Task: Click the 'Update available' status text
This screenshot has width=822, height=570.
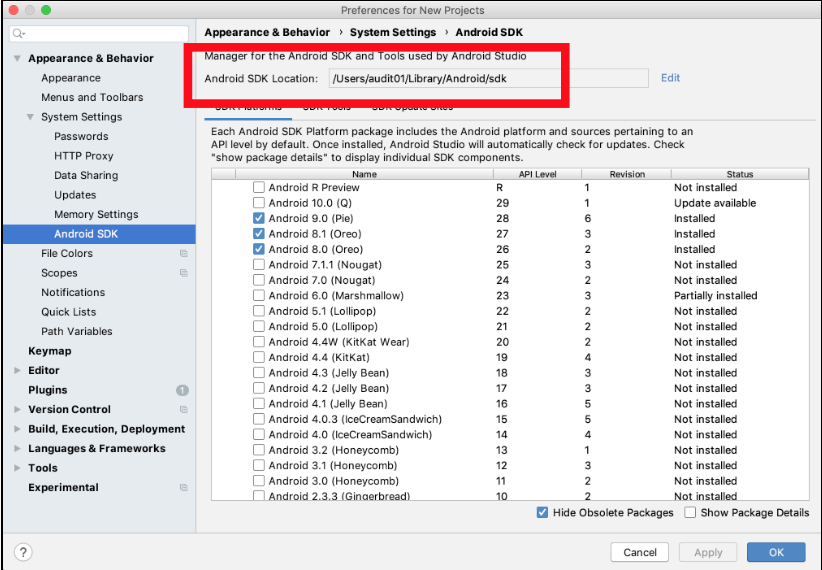Action: pyautogui.click(x=715, y=203)
